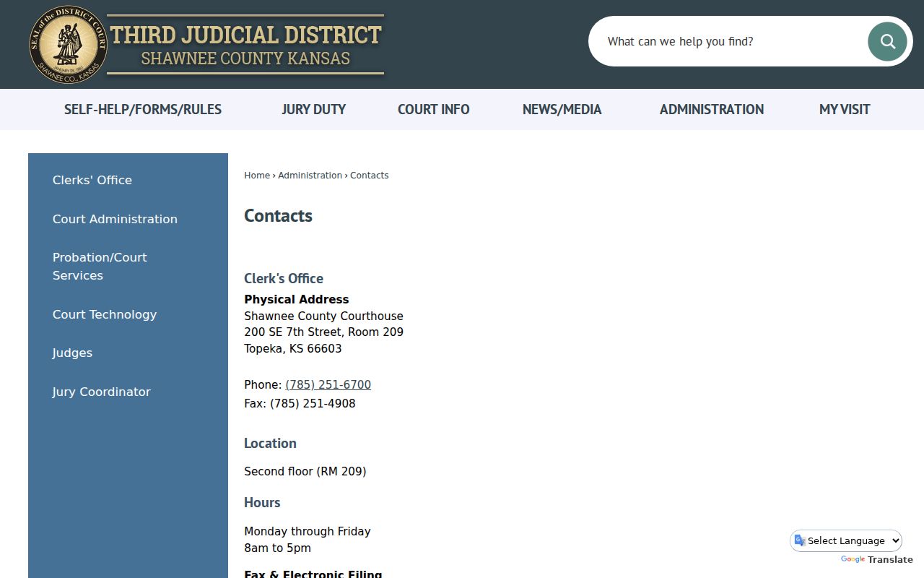The image size is (924, 578).
Task: Click 'Monday through Friday' text
Action: (307, 531)
